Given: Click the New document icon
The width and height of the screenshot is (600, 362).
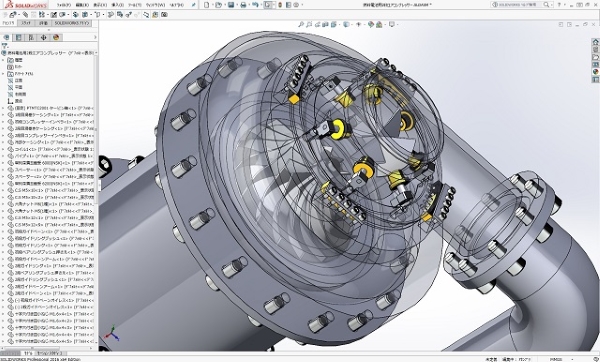Looking at the screenshot, I should tap(207, 5).
